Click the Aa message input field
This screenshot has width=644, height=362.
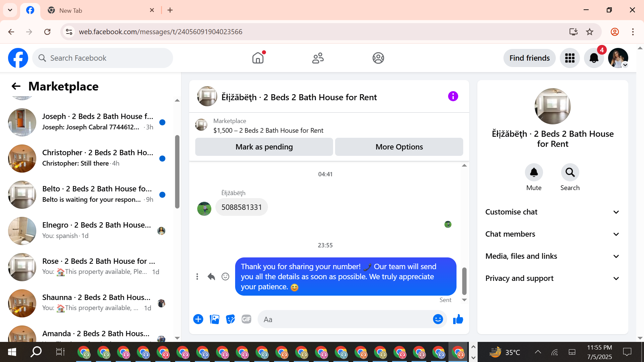coord(345,319)
